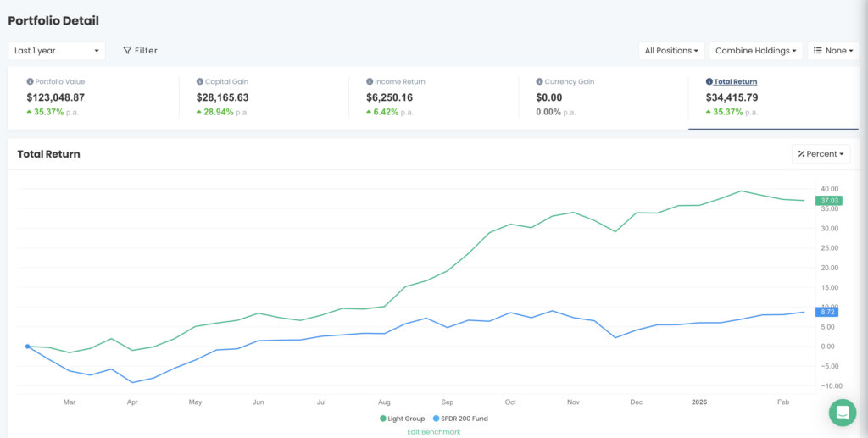Open the Combine Holdings dropdown
The width and height of the screenshot is (868, 438).
tap(756, 51)
